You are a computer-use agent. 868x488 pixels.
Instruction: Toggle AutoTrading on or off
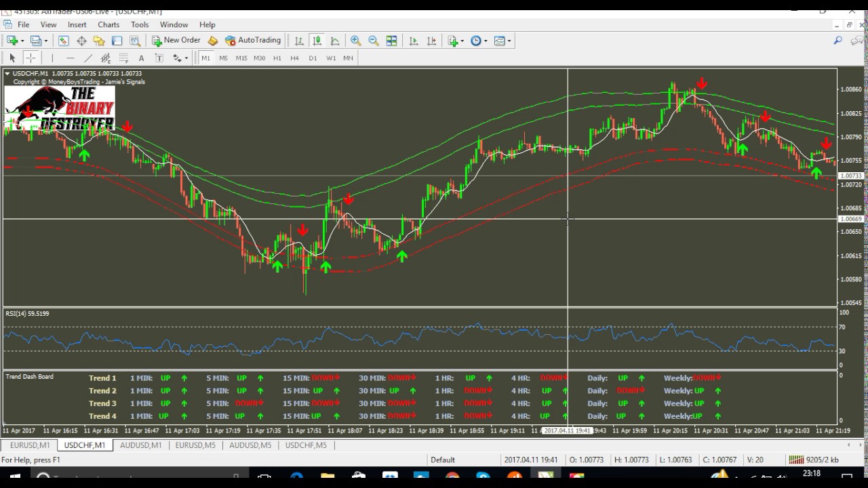253,41
